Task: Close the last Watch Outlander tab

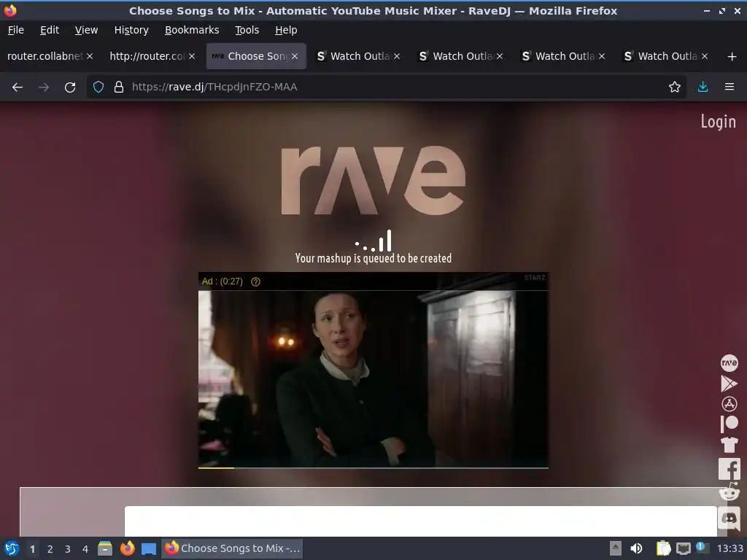Action: pos(705,56)
